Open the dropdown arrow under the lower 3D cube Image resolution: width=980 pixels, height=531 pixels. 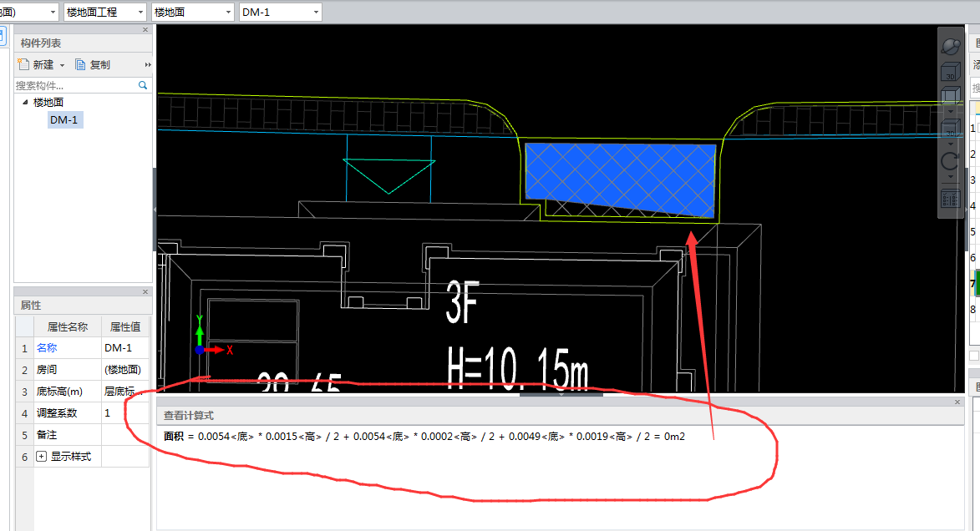(951, 145)
